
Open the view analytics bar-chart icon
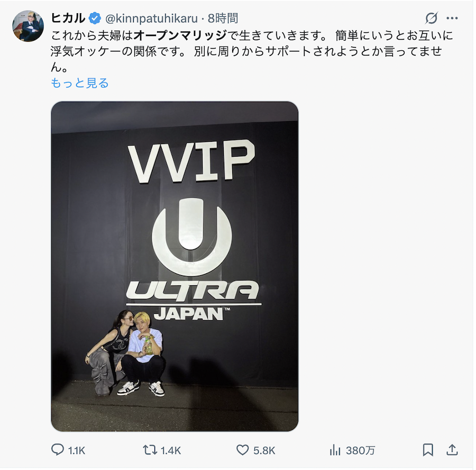coord(335,450)
